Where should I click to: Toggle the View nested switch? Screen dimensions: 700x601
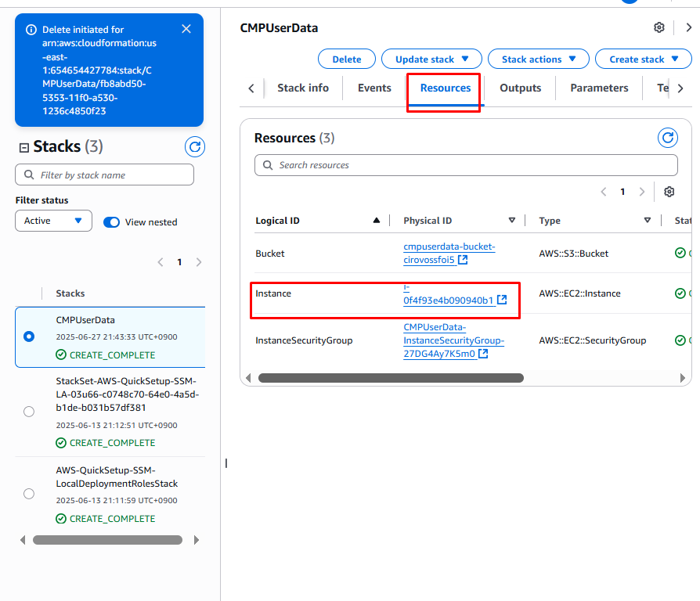pos(112,222)
